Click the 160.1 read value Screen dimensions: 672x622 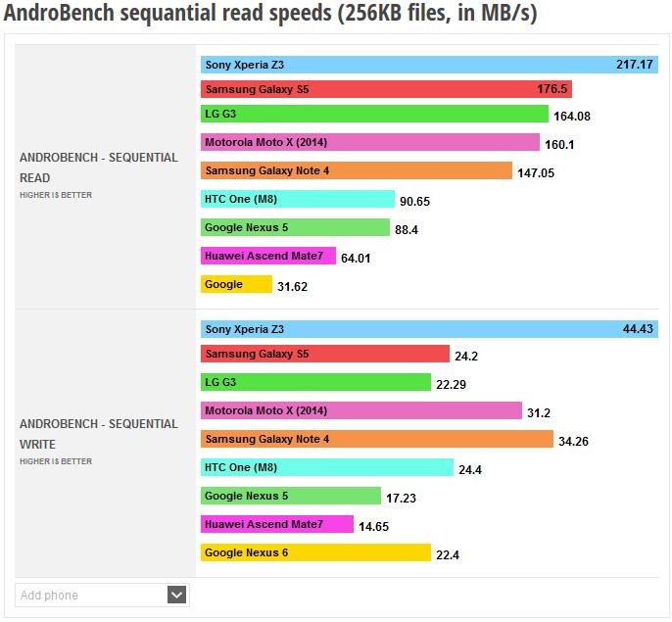point(559,144)
